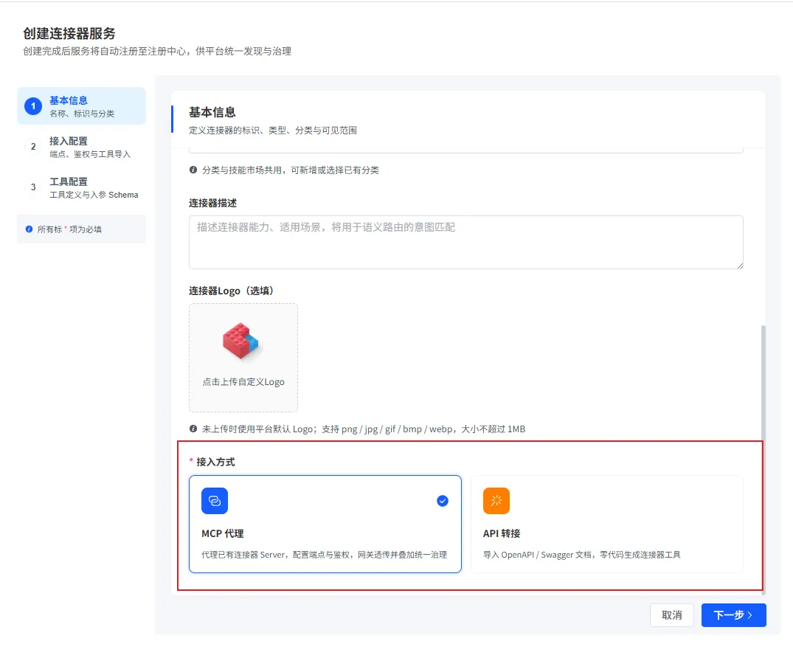
Task: Click the form's vertical scrollbar
Action: (x=763, y=459)
